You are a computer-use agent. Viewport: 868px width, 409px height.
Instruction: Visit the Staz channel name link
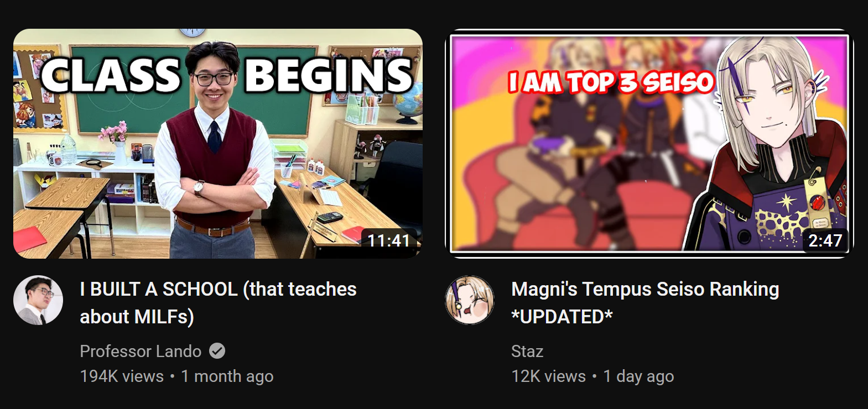tap(527, 351)
